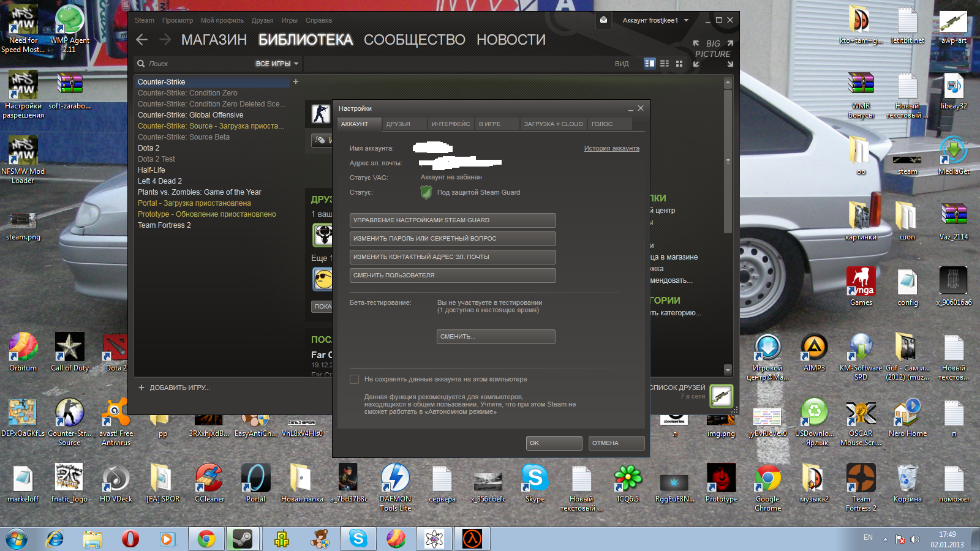
Task: Go to МАГАЗИН section
Action: (x=214, y=40)
